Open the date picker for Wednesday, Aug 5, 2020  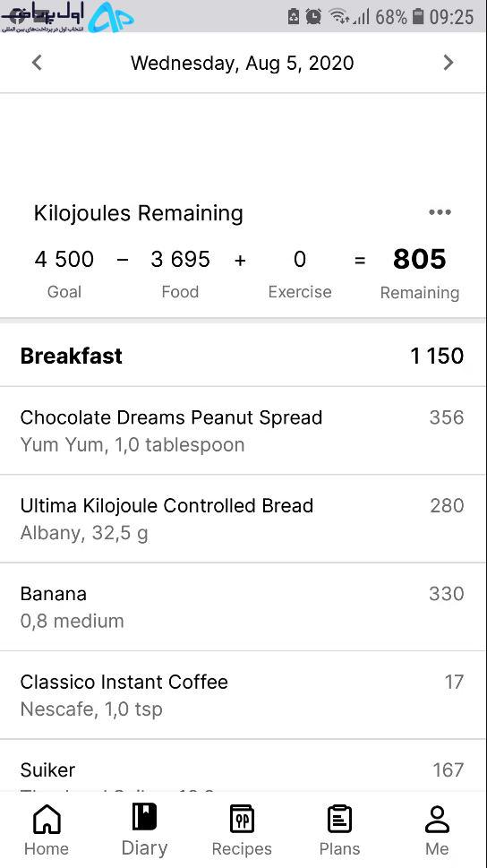point(242,63)
